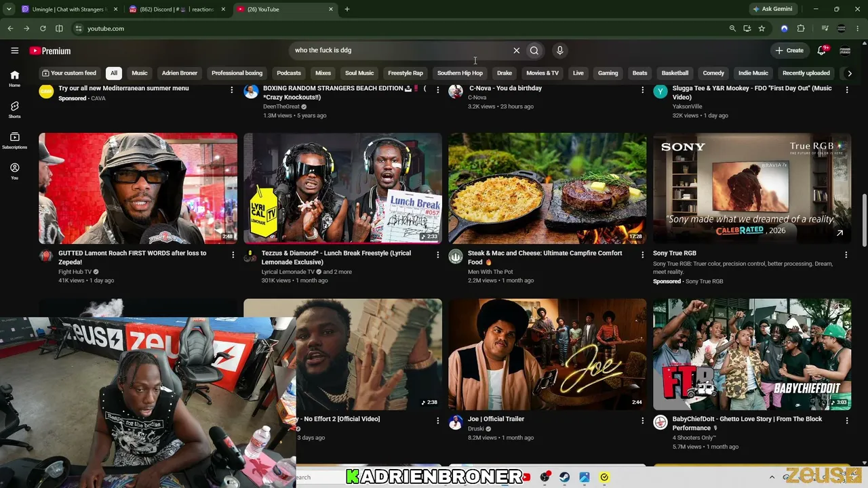
Task: Show hidden system tray icons chevron
Action: (772, 477)
